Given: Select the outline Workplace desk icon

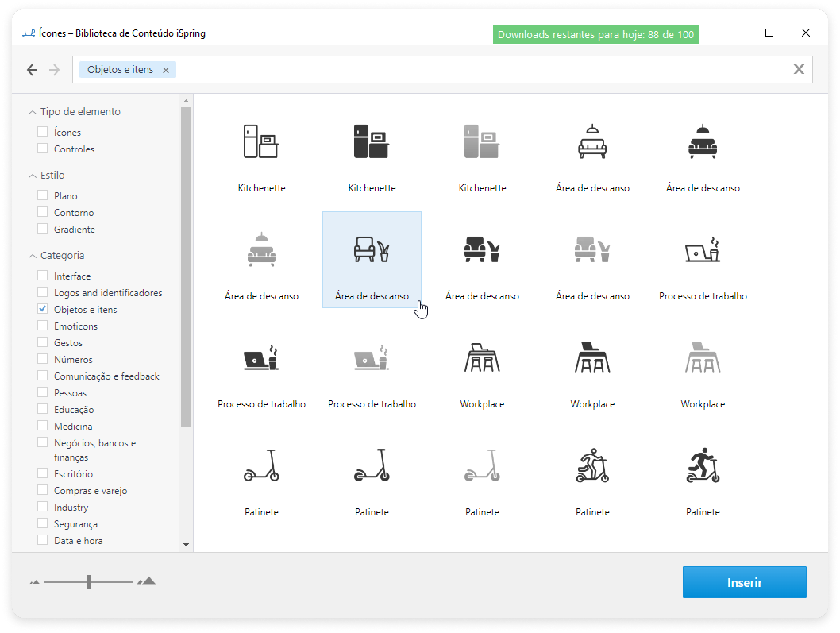Looking at the screenshot, I should pyautogui.click(x=482, y=358).
